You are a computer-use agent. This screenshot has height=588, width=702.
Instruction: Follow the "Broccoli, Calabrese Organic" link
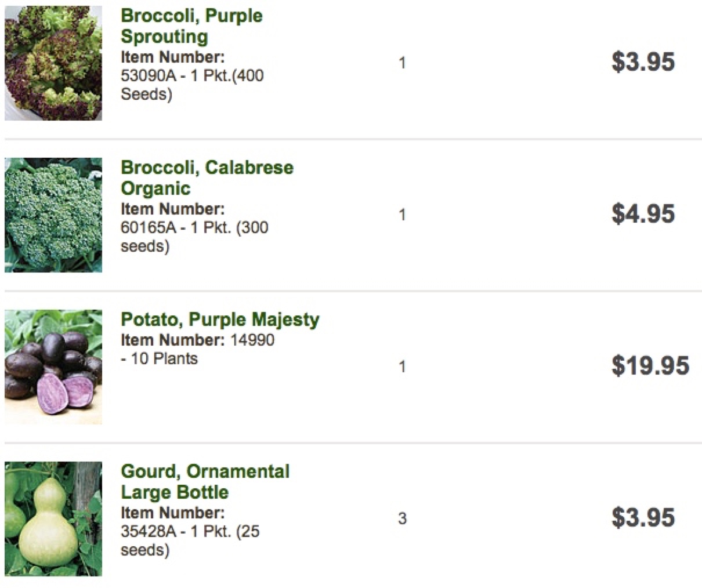[x=207, y=177]
